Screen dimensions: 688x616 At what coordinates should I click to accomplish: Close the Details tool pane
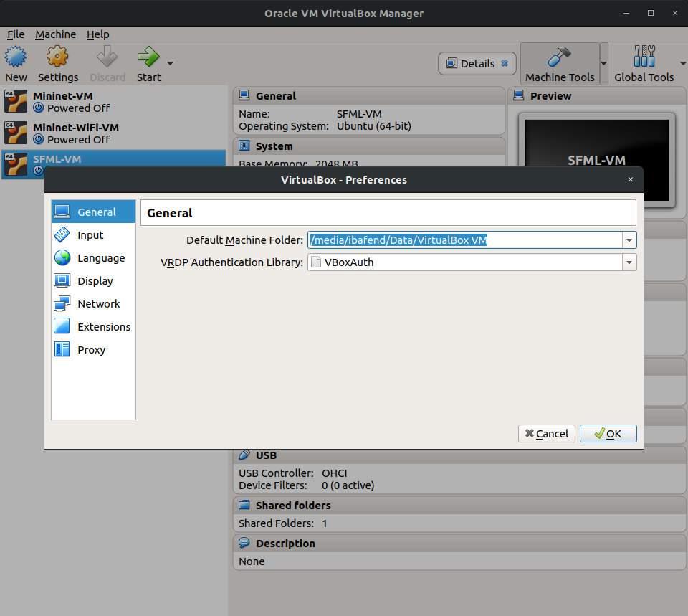505,63
